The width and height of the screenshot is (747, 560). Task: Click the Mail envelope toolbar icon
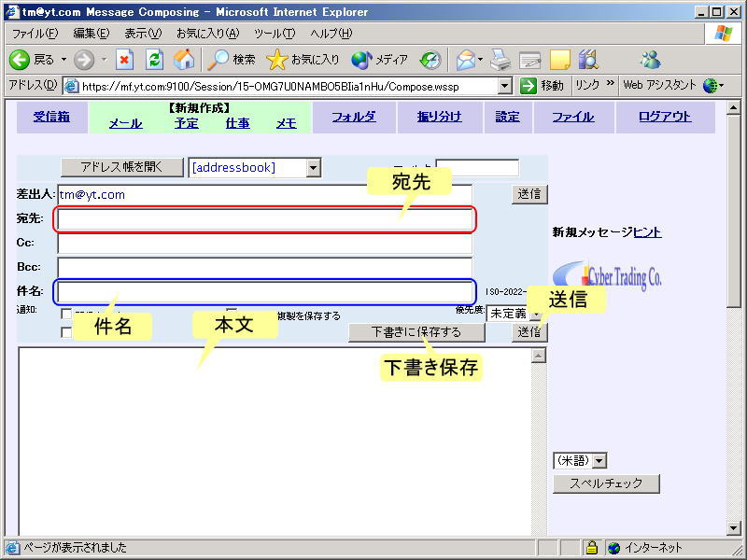point(465,60)
